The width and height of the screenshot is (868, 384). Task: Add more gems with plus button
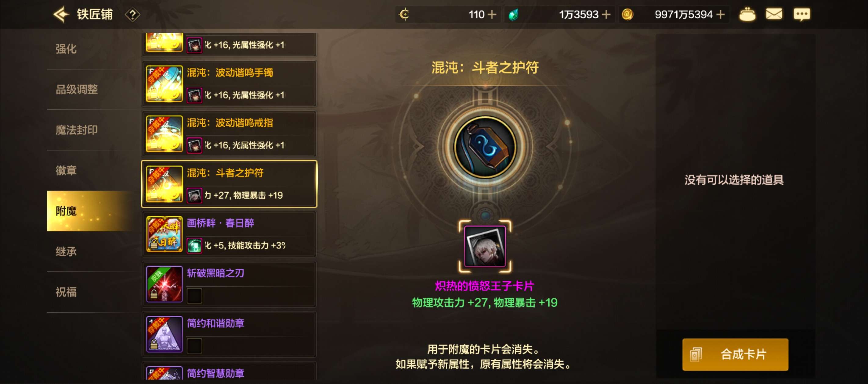(x=606, y=14)
